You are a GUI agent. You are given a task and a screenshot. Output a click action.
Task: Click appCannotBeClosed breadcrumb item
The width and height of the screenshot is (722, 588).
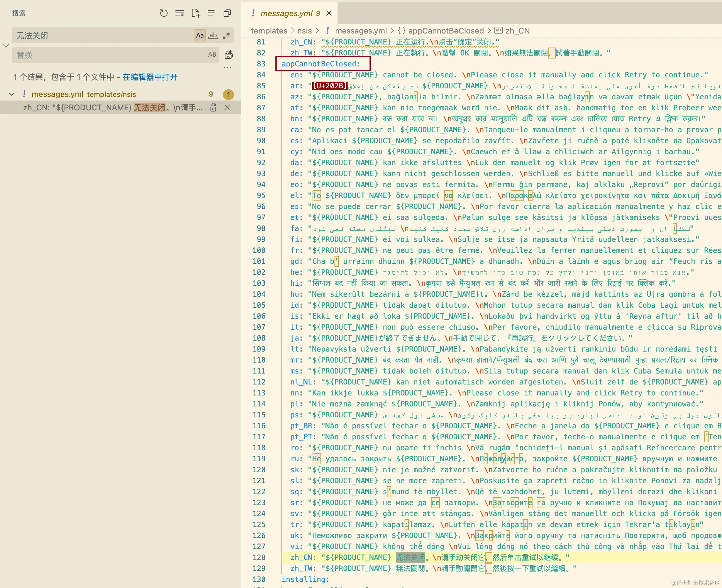click(446, 31)
